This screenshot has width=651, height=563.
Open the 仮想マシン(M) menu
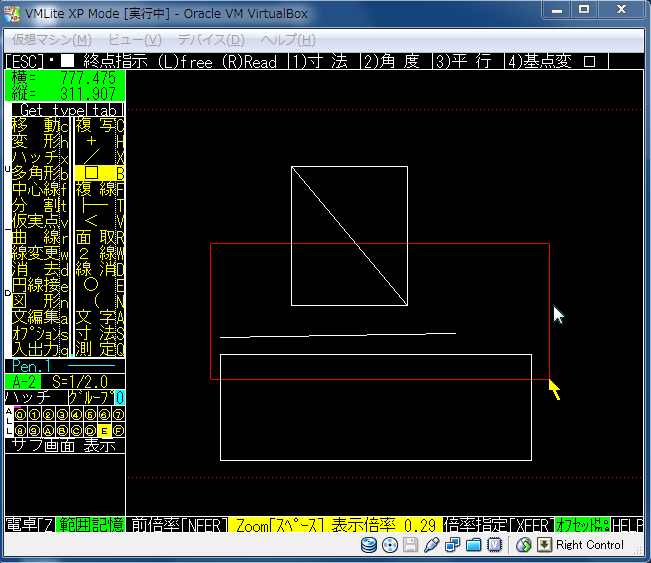51,40
